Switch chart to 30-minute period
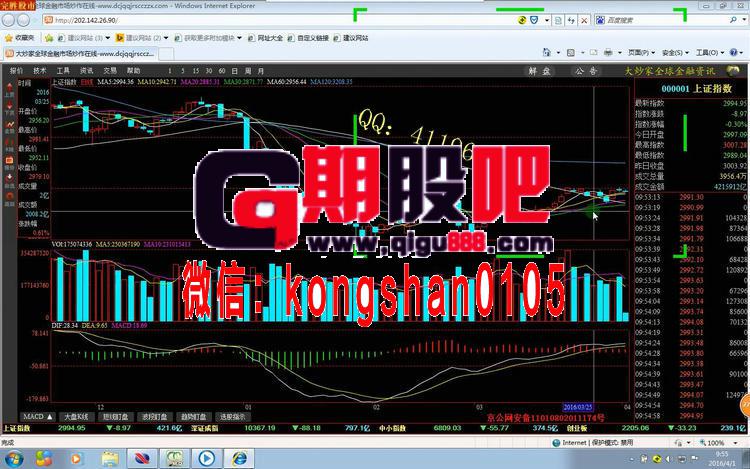 click(x=209, y=71)
